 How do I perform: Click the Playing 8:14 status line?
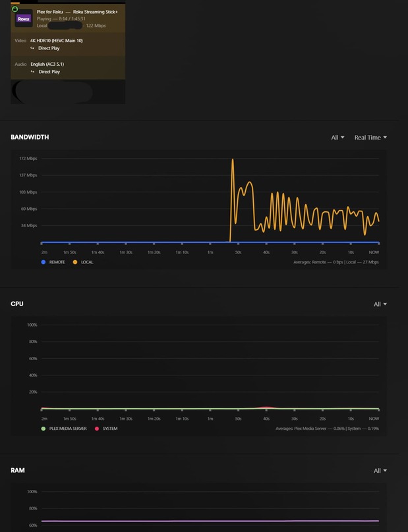click(x=61, y=18)
